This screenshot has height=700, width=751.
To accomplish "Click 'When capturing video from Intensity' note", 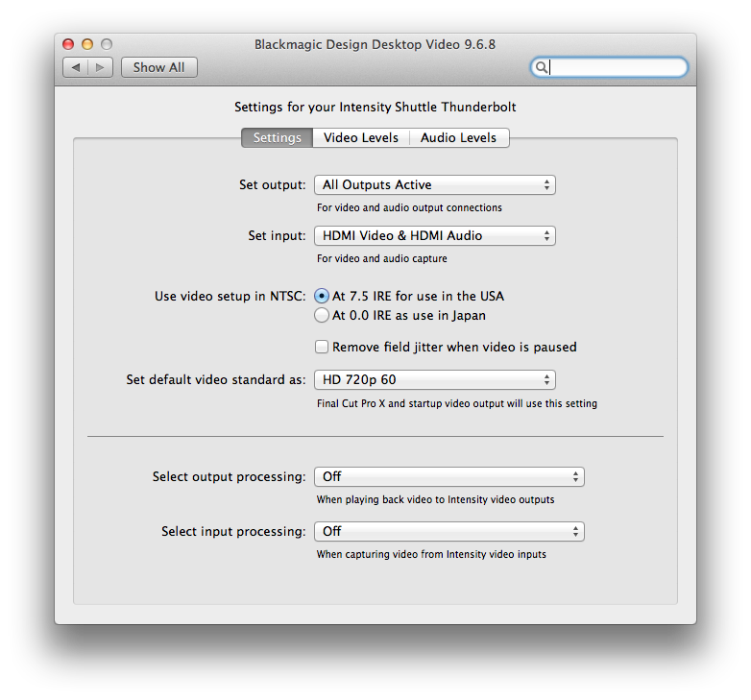I will click(x=431, y=554).
